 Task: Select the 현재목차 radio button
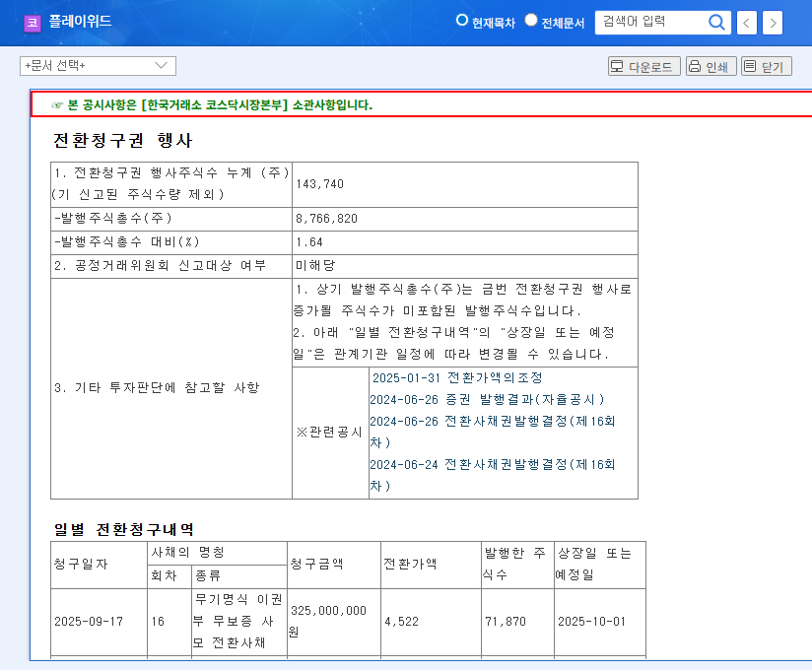[461, 20]
